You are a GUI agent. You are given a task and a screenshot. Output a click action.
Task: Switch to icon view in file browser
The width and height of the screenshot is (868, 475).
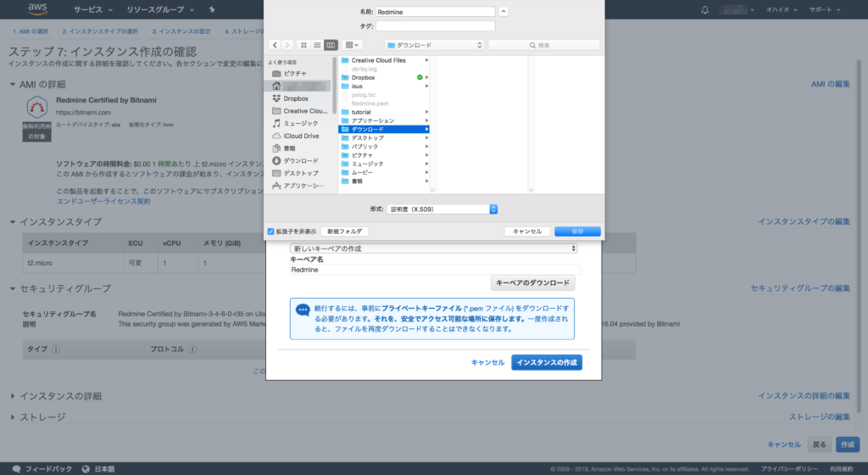pos(303,44)
